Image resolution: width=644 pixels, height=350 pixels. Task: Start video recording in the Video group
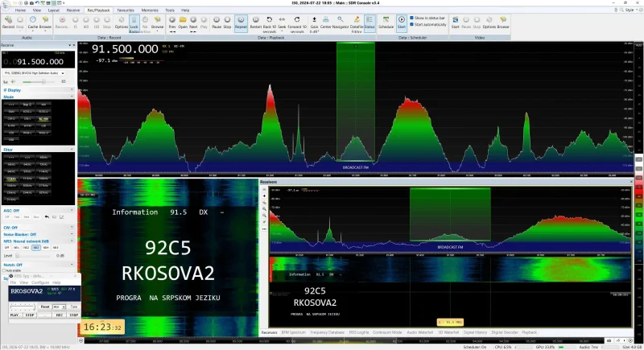455,23
